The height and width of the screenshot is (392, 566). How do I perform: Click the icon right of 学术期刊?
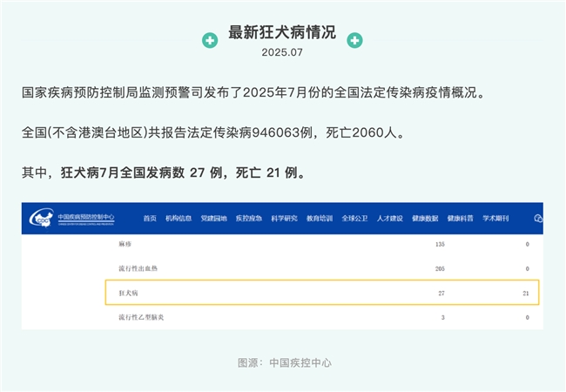coord(536,219)
